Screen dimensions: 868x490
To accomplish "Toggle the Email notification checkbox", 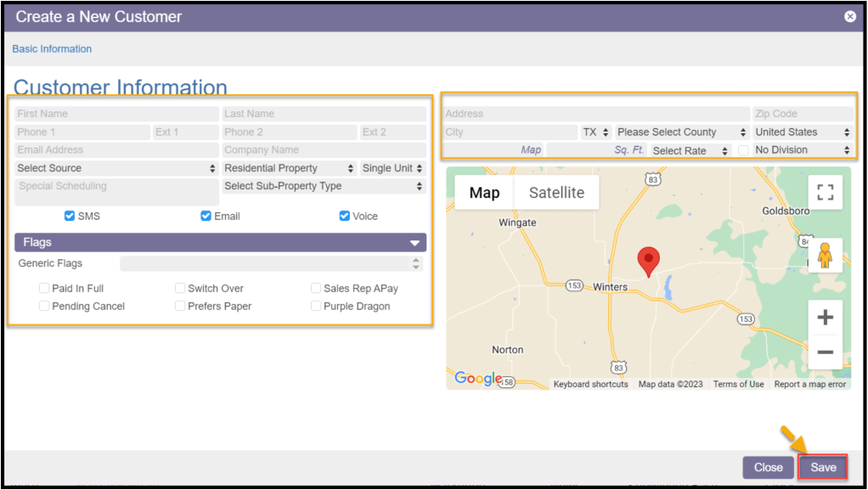I will (206, 216).
